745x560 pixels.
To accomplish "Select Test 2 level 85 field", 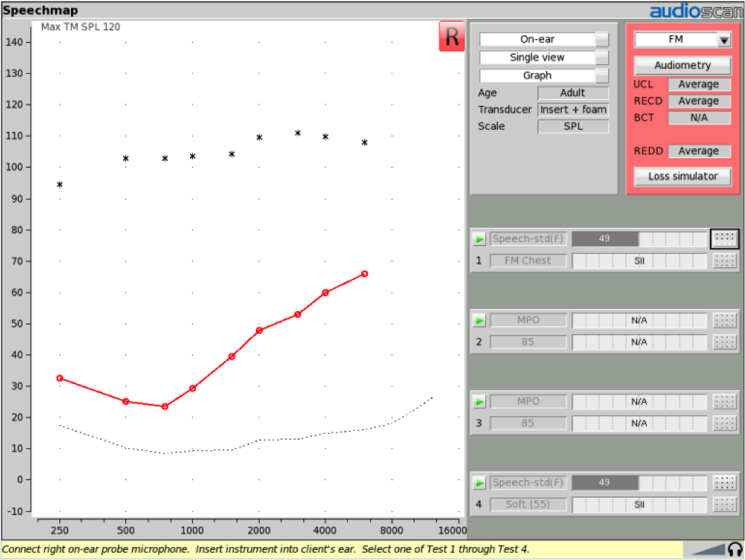I will (x=528, y=342).
